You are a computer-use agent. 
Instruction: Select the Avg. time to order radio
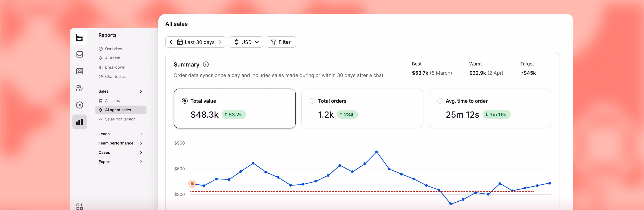click(x=440, y=101)
